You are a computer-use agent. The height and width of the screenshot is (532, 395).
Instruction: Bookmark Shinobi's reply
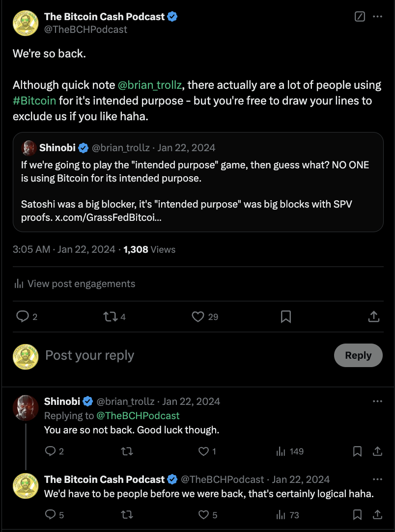tap(357, 451)
